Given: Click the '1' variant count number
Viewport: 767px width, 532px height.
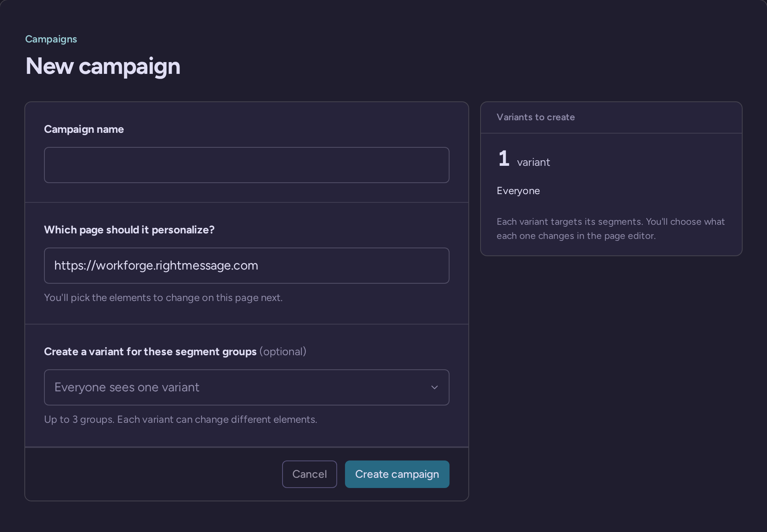Looking at the screenshot, I should pyautogui.click(x=504, y=159).
